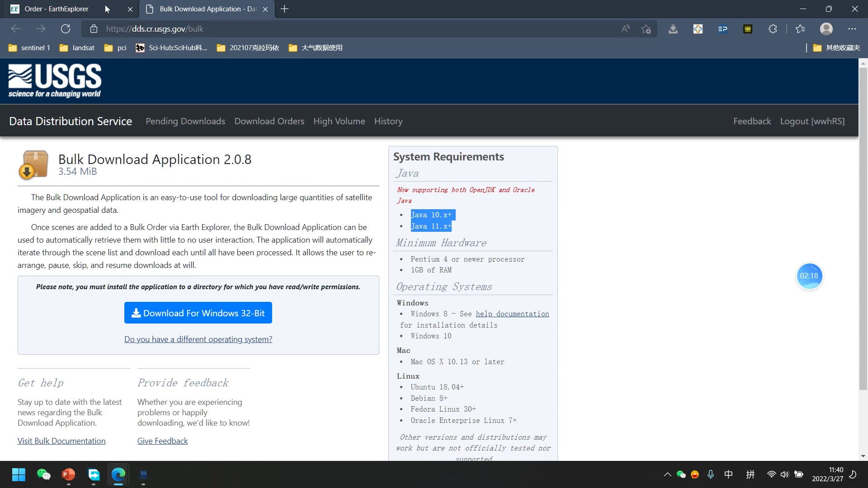Click the circular timer progress indicator
Screen dimensions: 868x488
(809, 275)
